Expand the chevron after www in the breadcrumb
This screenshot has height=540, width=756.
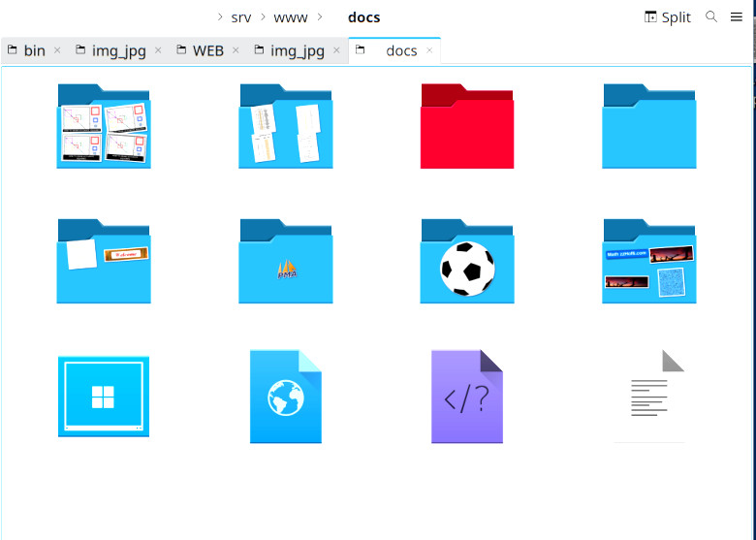(321, 17)
